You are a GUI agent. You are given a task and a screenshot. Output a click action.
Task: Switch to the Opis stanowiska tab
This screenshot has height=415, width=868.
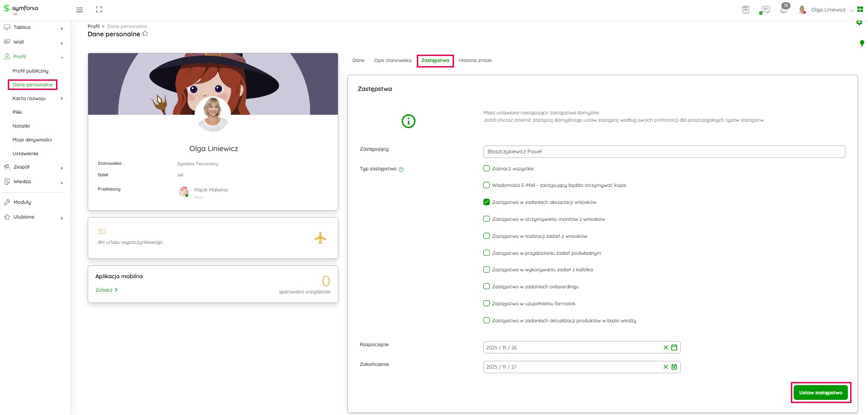(392, 61)
